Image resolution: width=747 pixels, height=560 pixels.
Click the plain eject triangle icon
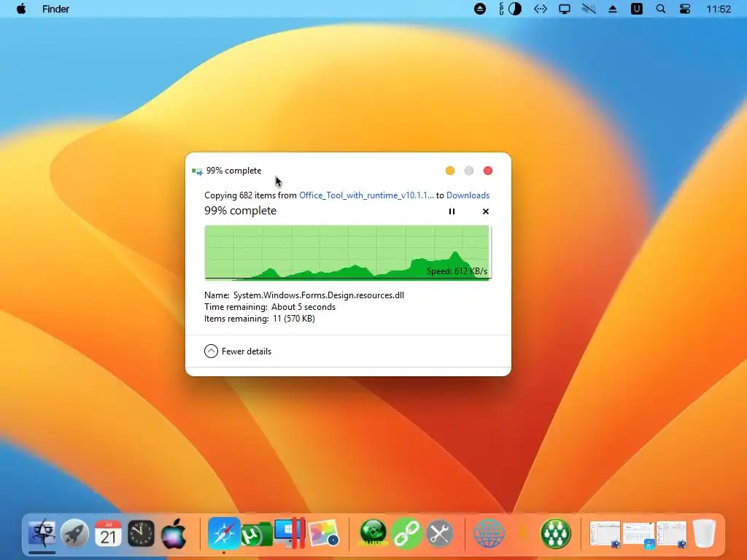tap(613, 9)
